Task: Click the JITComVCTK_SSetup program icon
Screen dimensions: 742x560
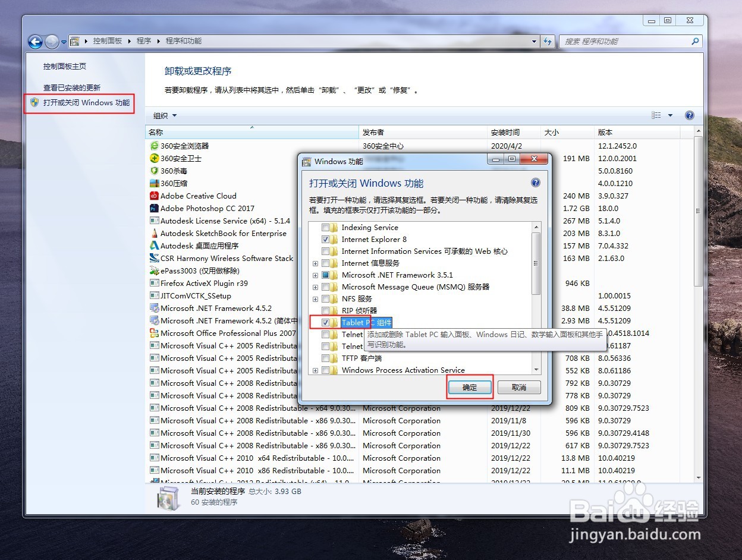Action: (155, 295)
